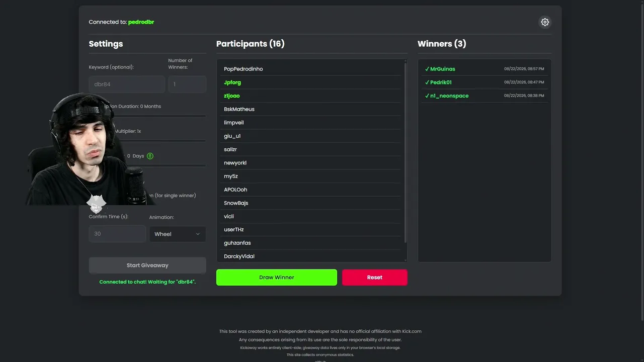Select participant newyorkl
The width and height of the screenshot is (644, 362).
click(311, 163)
